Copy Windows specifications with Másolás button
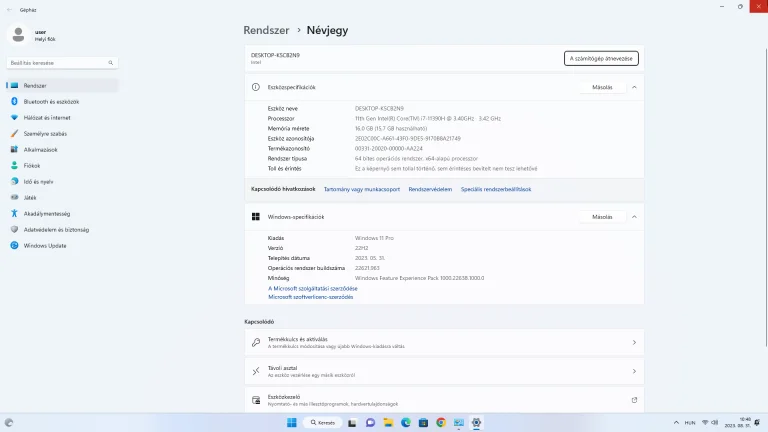This screenshot has width=768, height=432. click(602, 216)
